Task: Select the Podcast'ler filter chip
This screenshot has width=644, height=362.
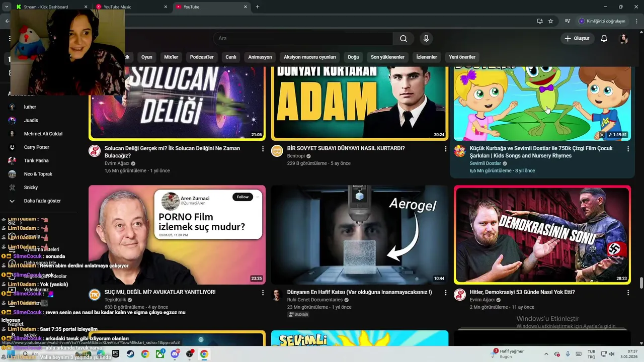Action: coord(202,57)
